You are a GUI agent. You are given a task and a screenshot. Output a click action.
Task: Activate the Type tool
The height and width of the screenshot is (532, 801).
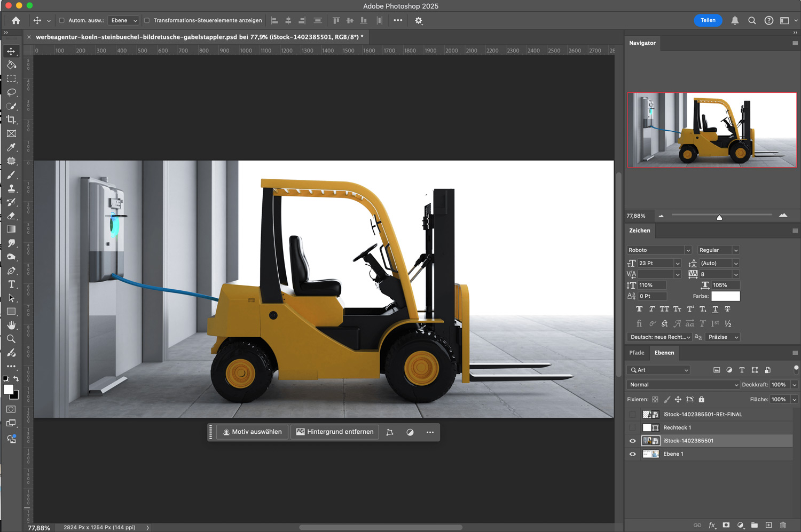tap(11, 284)
